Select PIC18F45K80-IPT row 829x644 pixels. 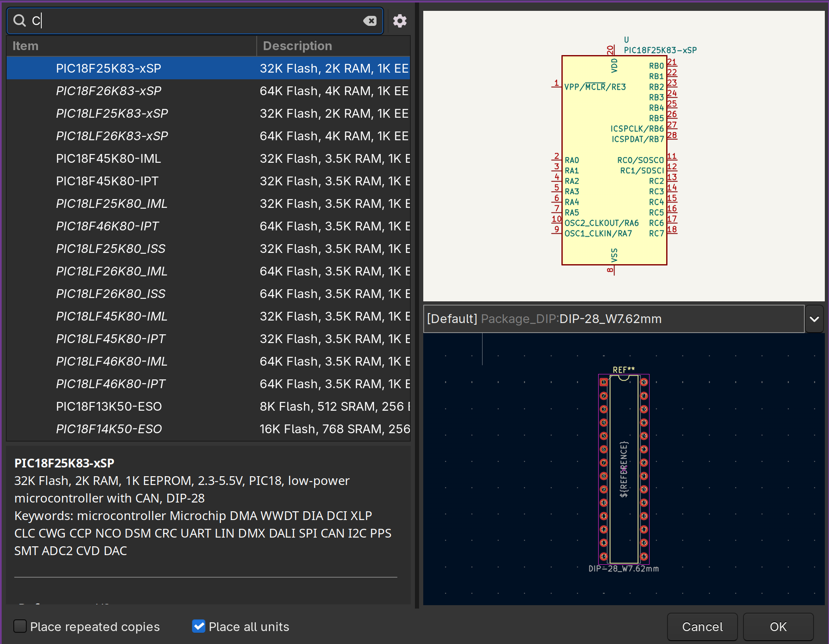(208, 181)
